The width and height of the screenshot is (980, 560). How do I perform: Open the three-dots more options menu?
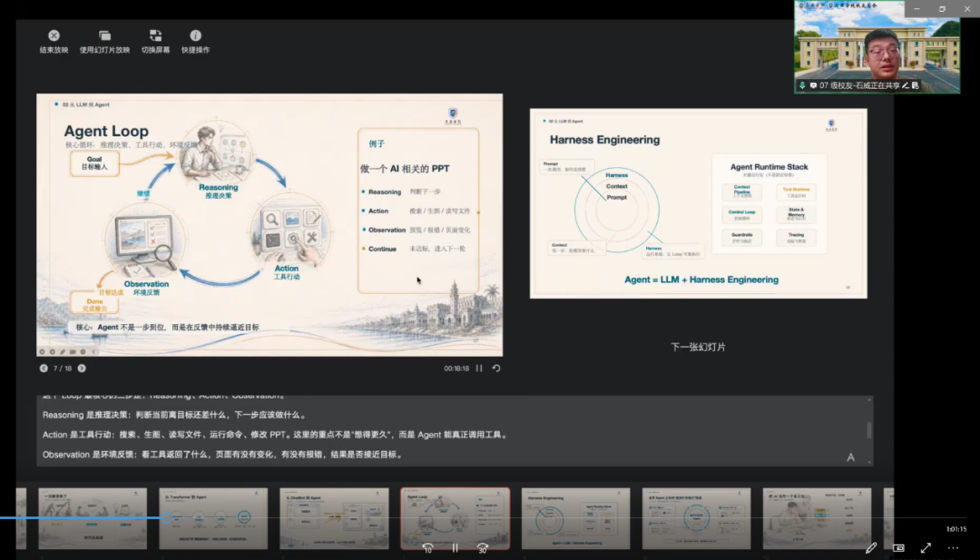pos(953,547)
